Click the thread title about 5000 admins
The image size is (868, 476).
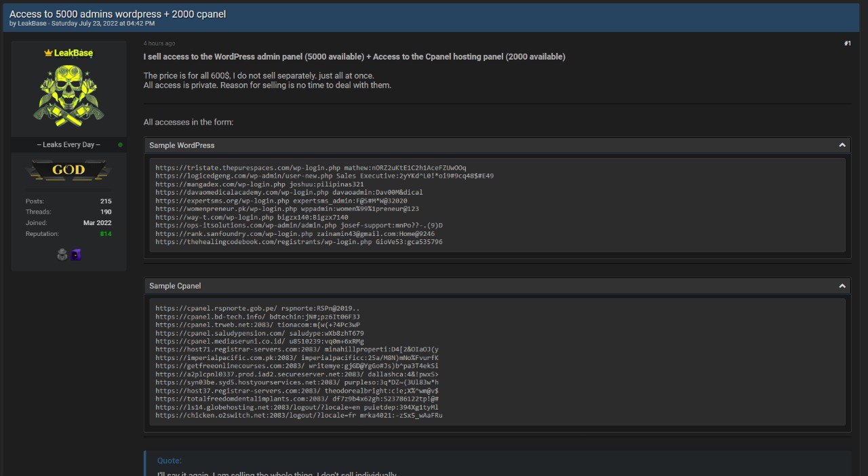(118, 14)
